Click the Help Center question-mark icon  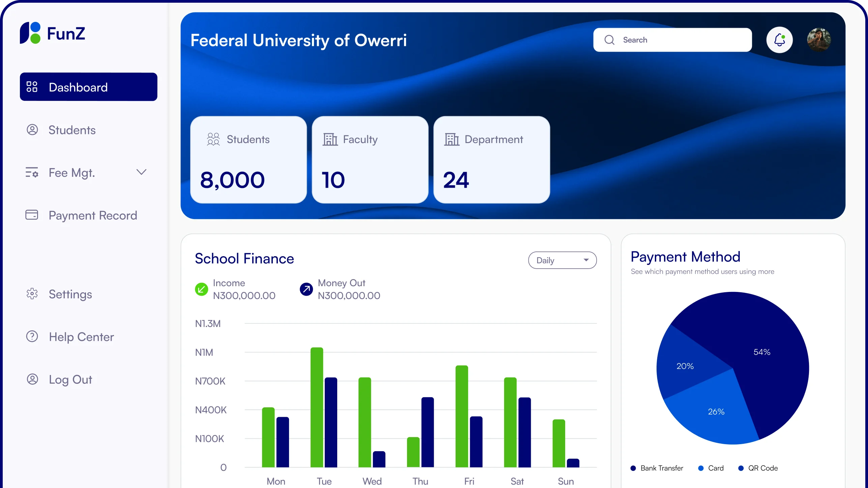32,336
